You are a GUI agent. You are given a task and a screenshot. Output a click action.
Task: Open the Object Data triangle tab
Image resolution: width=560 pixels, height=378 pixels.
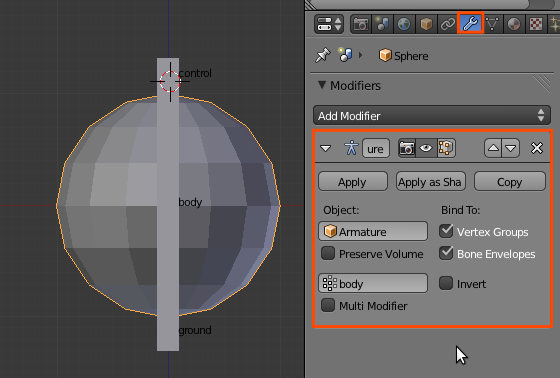[x=492, y=24]
